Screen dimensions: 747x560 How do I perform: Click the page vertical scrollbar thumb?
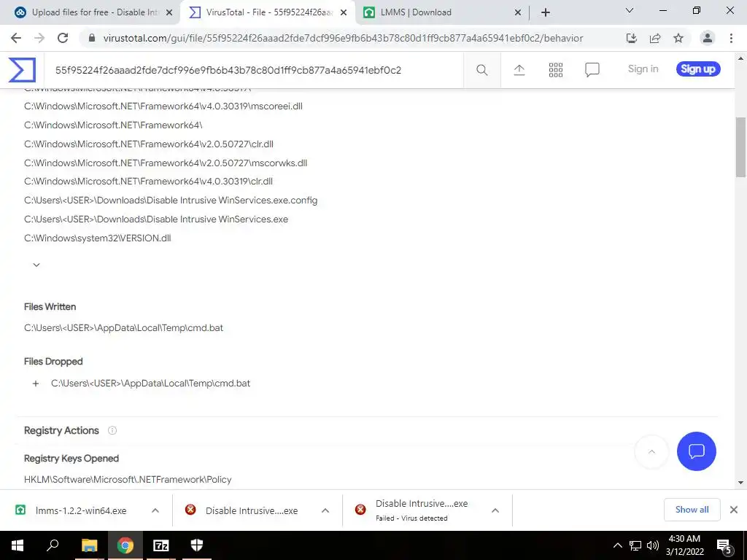[x=740, y=147]
